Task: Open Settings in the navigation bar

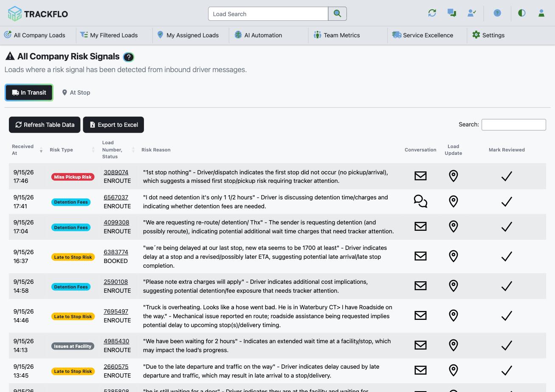Action: click(488, 35)
